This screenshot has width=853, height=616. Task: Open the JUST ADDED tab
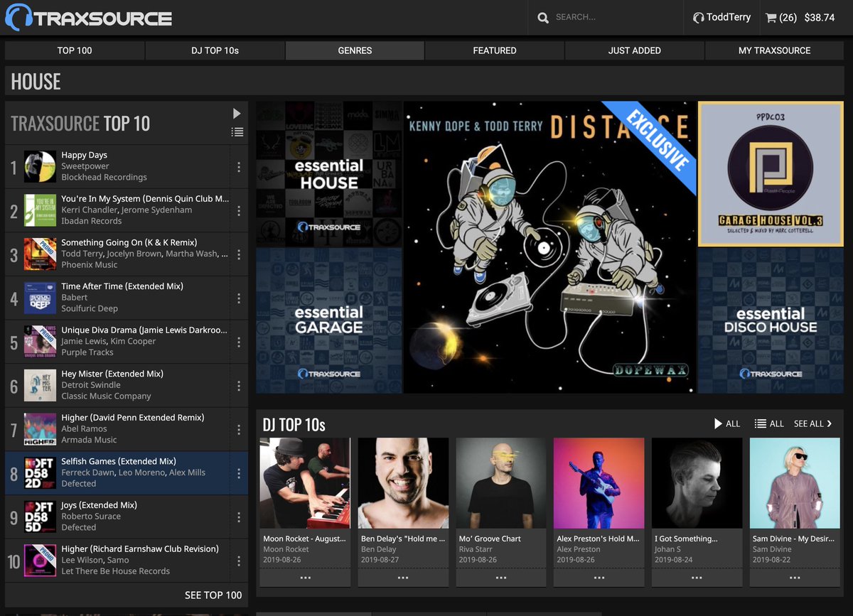(x=635, y=50)
